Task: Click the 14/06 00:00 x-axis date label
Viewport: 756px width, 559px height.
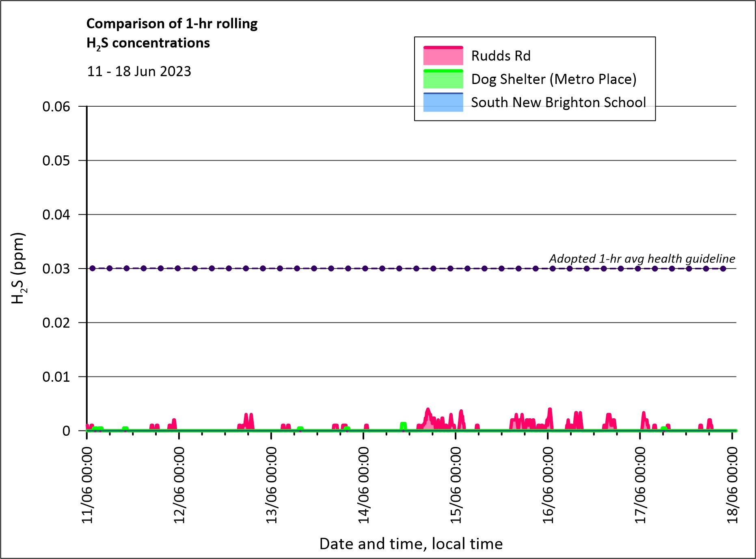Action: click(x=364, y=485)
